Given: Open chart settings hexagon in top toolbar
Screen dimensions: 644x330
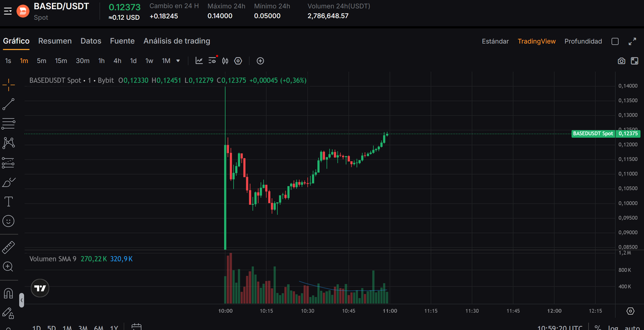Looking at the screenshot, I should pyautogui.click(x=238, y=61).
